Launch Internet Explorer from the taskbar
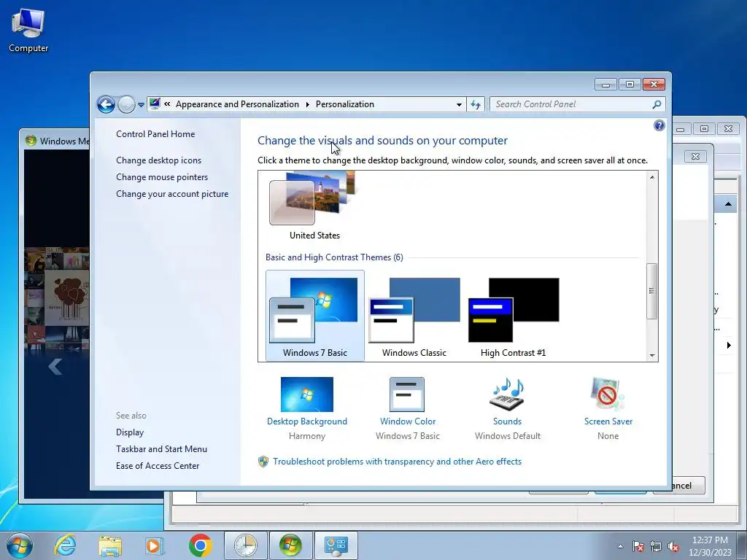Viewport: 747px width, 560px height. point(65,545)
